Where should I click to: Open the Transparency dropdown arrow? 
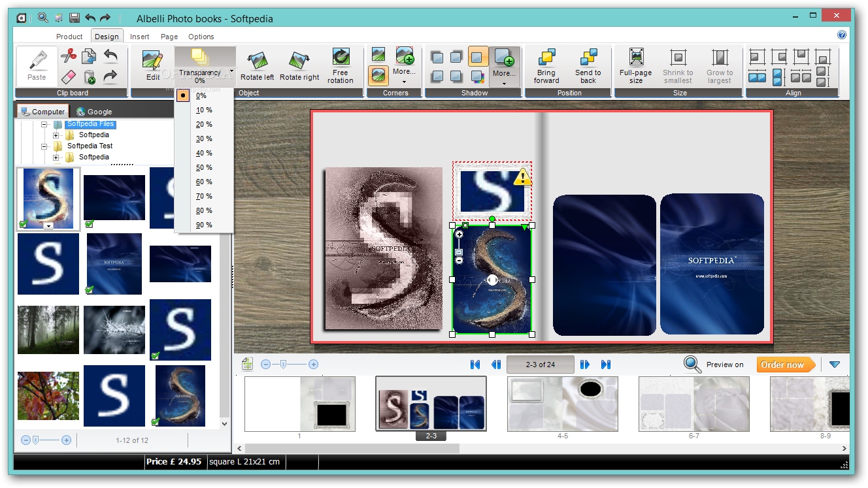[231, 71]
